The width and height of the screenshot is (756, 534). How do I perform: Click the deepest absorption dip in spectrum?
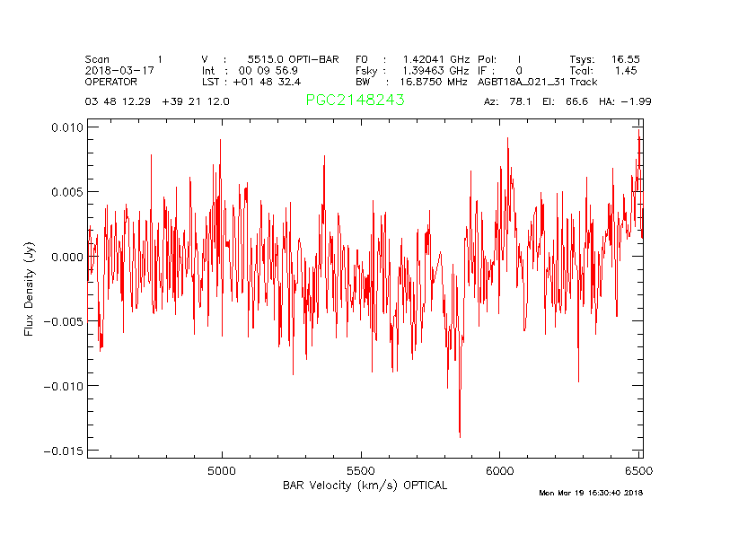coord(460,435)
